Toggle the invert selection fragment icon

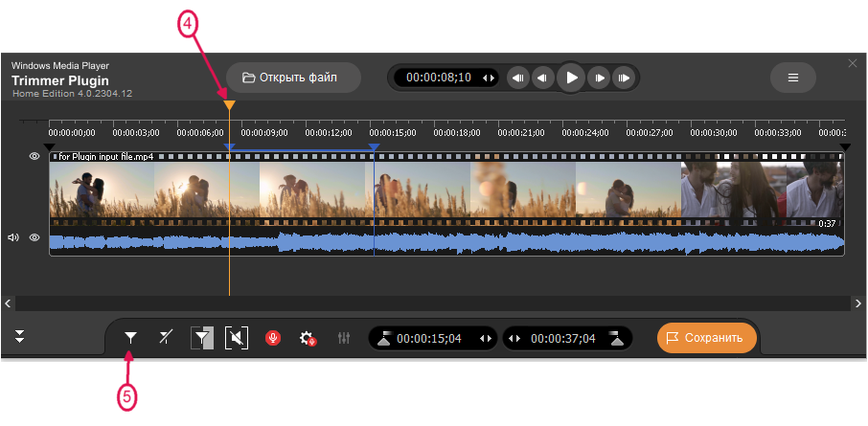pos(202,338)
